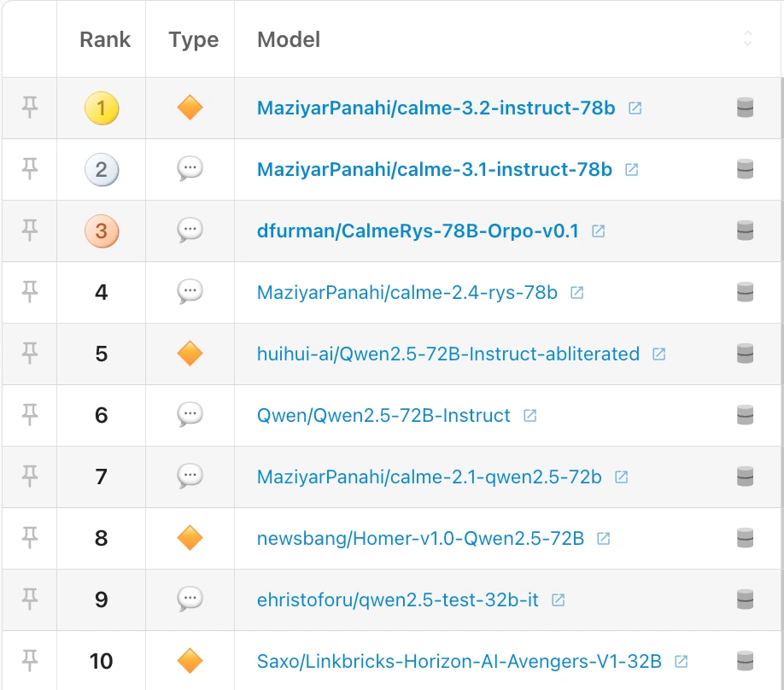Click rank number 7 cell
Image resolution: width=784 pixels, height=690 pixels.
102,477
